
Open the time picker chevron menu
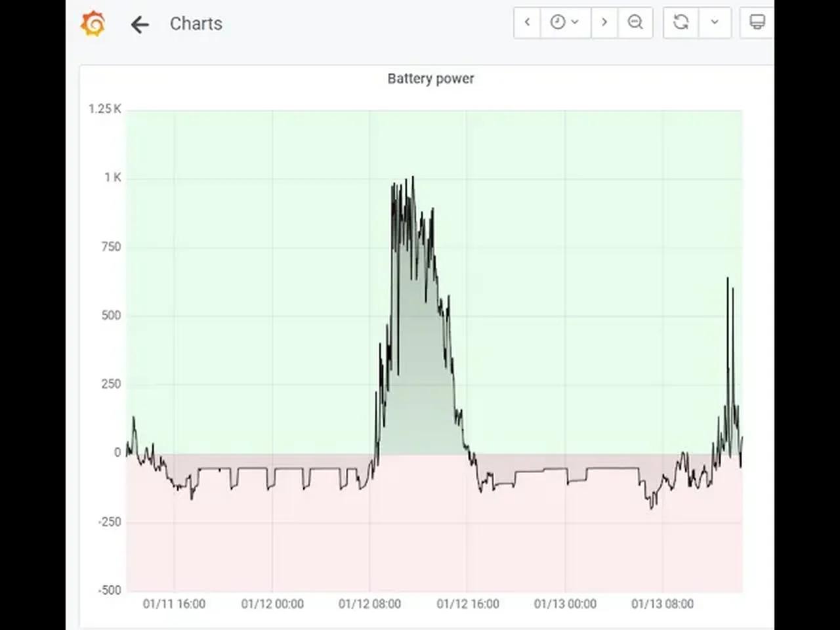(x=576, y=22)
